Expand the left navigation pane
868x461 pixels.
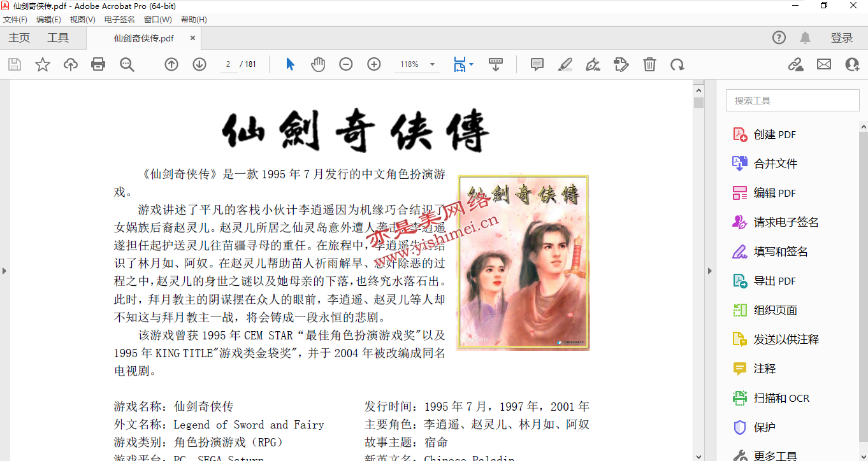(x=4, y=271)
